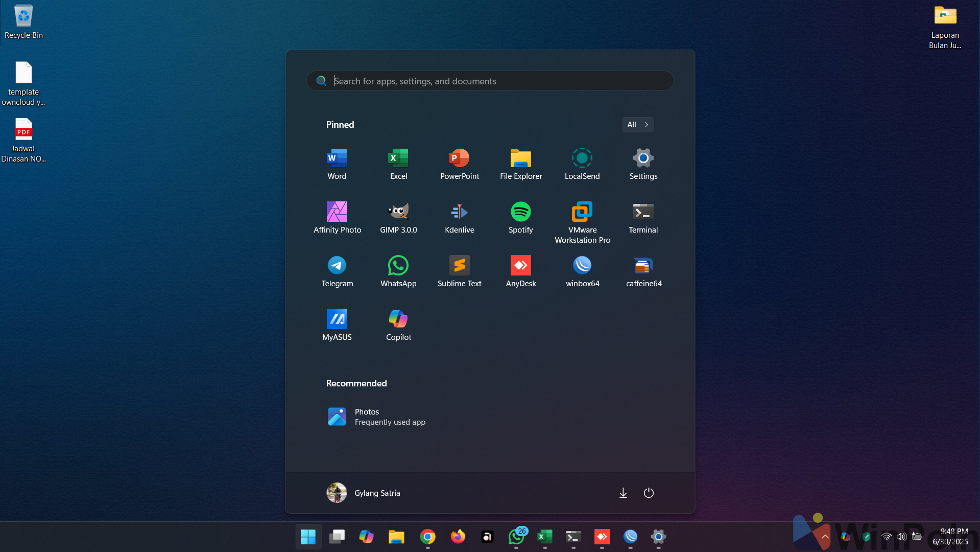Click the security shield tray icon
Image resolution: width=980 pixels, height=552 pixels.
click(866, 537)
